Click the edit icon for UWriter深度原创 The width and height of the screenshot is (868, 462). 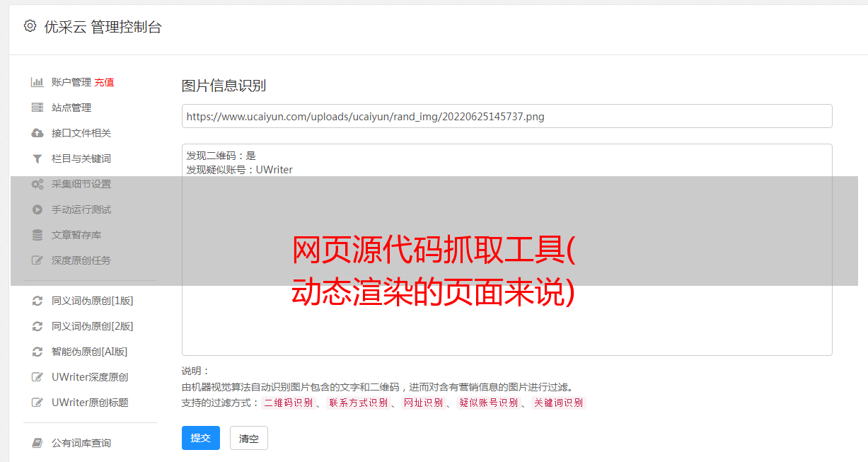pyautogui.click(x=37, y=377)
